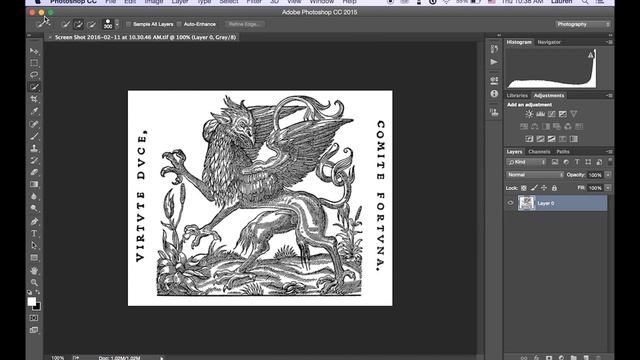This screenshot has width=640, height=360.
Task: Toggle lock transparent pixels
Action: (524, 188)
